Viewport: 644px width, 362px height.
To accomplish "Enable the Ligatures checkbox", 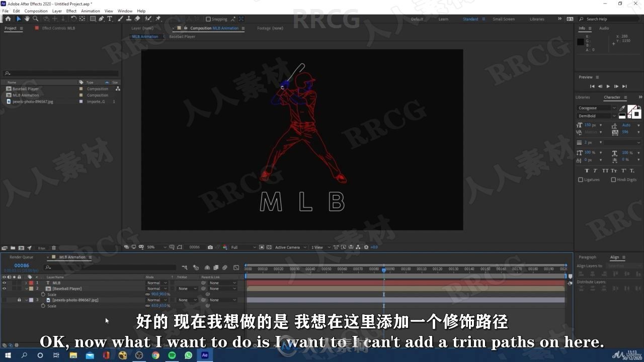I will pos(581,179).
